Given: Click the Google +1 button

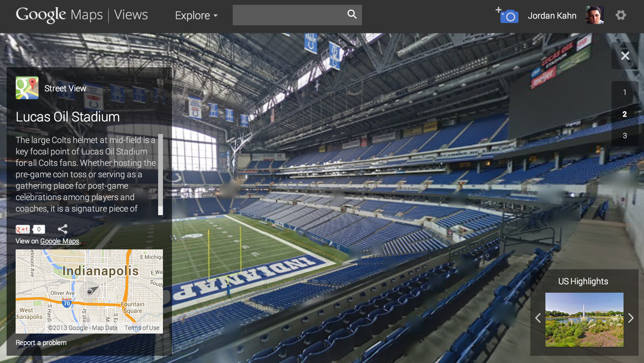Looking at the screenshot, I should click(23, 229).
